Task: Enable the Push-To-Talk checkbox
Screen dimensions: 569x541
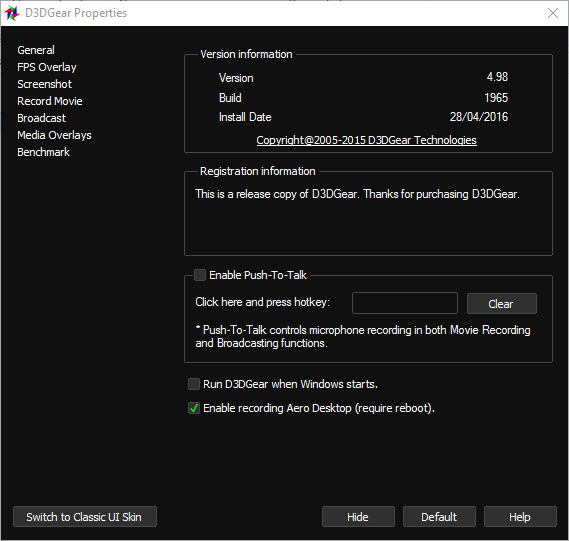Action: (x=200, y=275)
